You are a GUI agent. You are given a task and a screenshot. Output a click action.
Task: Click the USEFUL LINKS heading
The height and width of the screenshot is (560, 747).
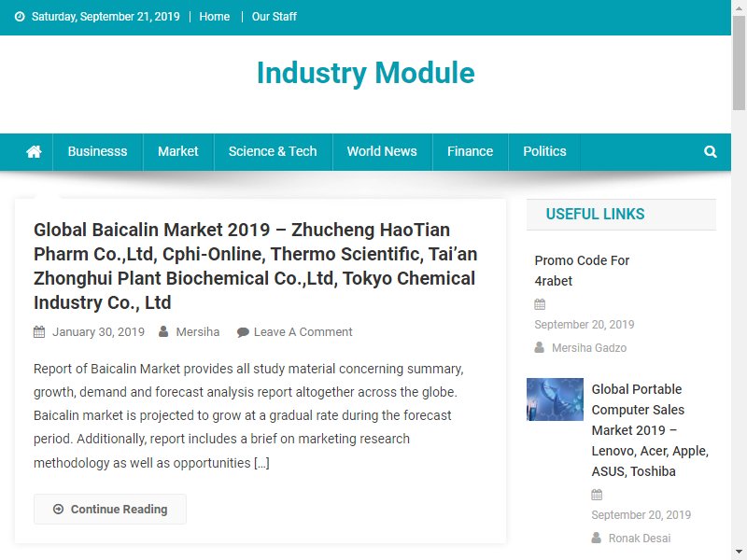coord(595,215)
